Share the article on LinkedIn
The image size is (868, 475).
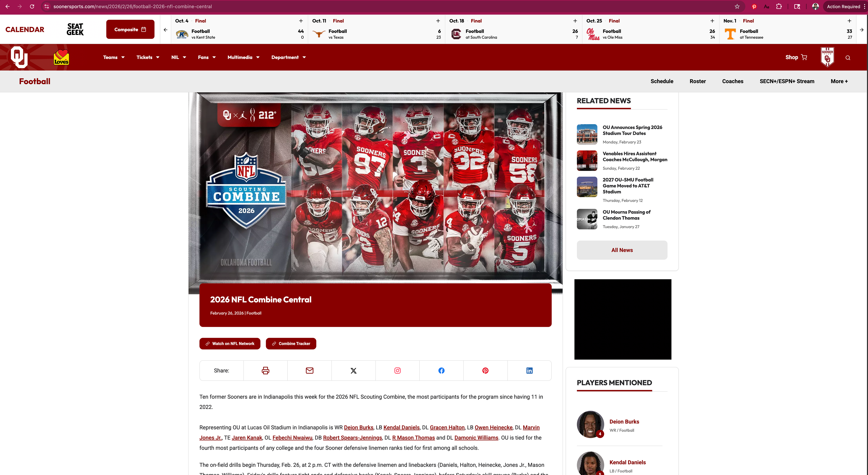click(x=529, y=371)
